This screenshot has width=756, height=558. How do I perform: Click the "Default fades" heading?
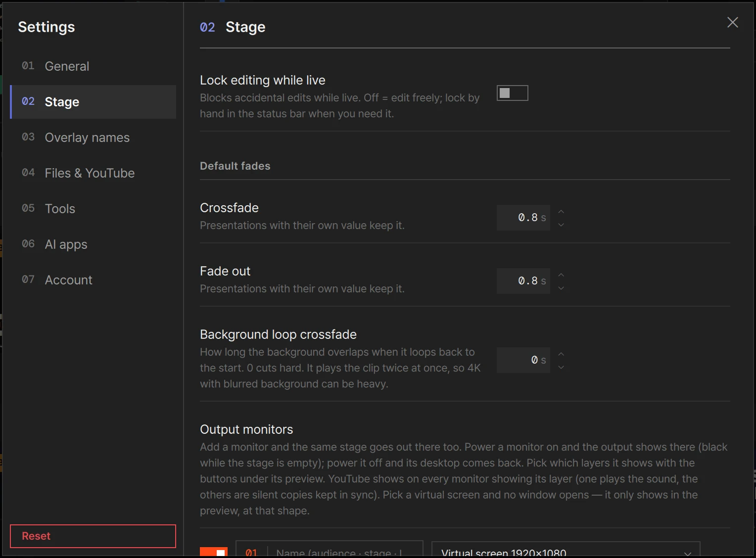point(235,166)
